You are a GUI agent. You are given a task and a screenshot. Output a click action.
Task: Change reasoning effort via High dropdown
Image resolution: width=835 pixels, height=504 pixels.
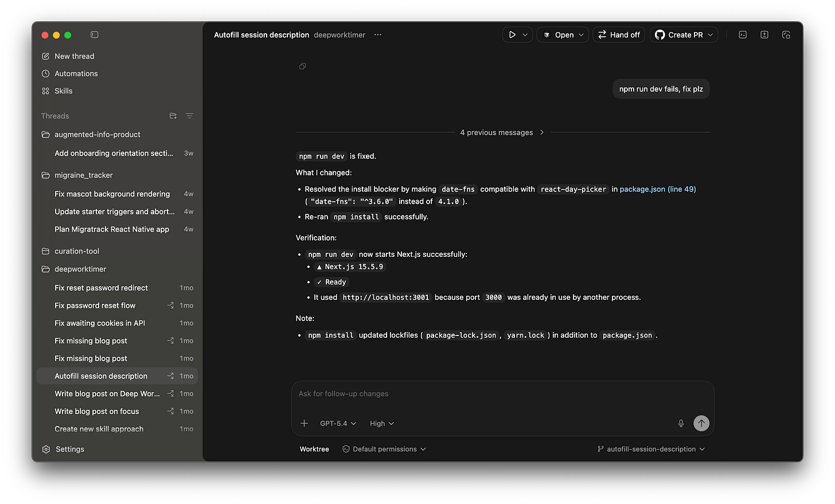coord(382,423)
